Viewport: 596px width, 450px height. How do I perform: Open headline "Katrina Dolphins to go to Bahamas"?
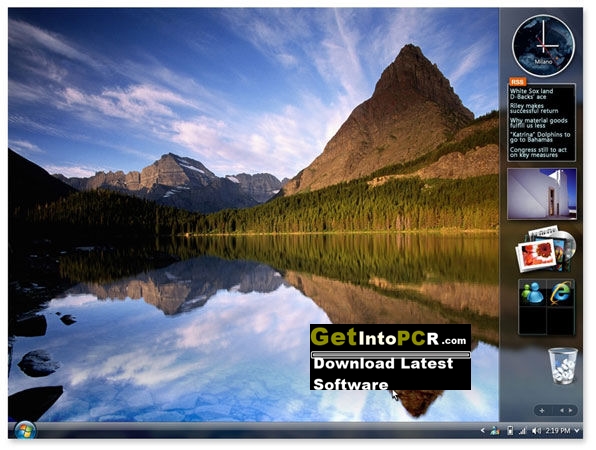pos(540,137)
